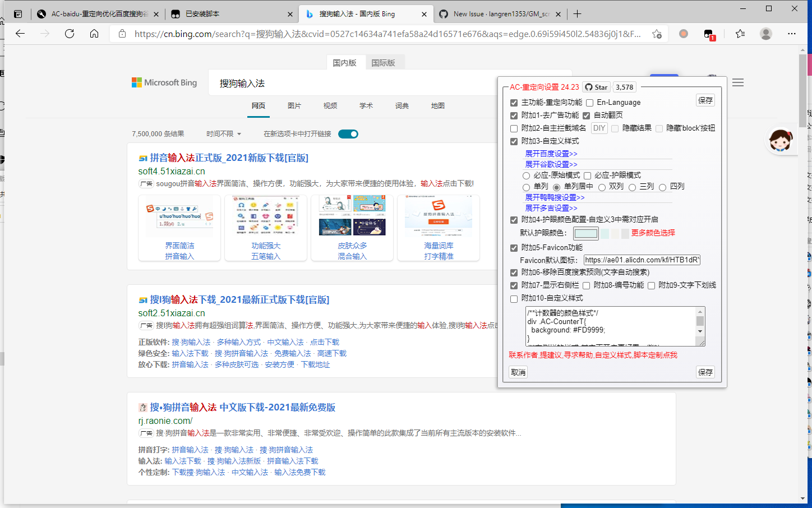Open a new browser tab with plus icon
This screenshot has width=812, height=508.
(x=578, y=13)
